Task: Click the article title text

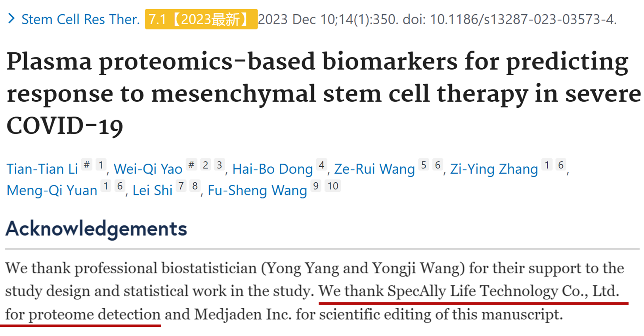Action: pos(323,94)
